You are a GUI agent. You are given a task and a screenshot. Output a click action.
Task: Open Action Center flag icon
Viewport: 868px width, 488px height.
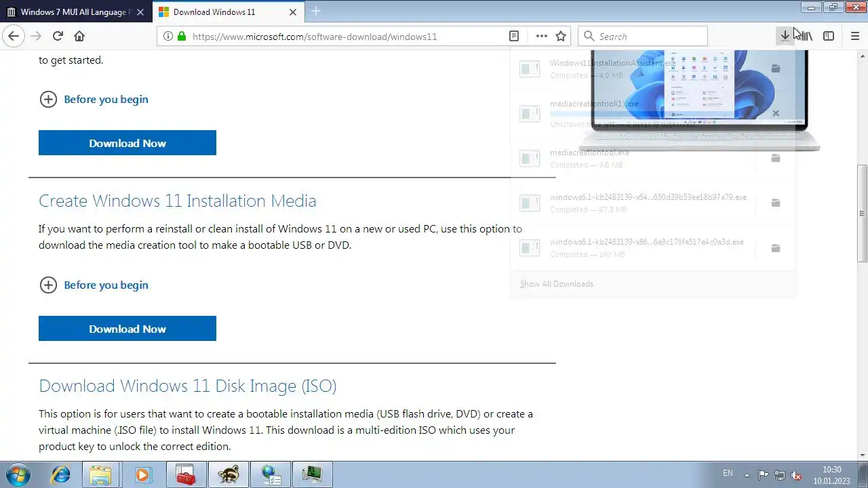(x=763, y=474)
